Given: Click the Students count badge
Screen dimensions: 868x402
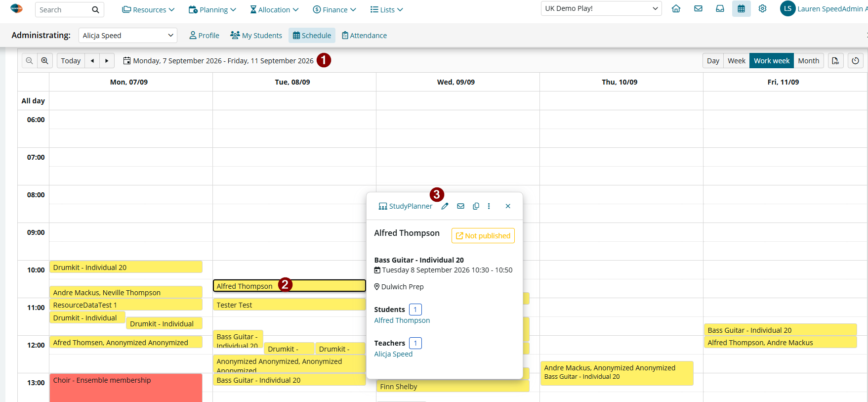Looking at the screenshot, I should point(415,310).
